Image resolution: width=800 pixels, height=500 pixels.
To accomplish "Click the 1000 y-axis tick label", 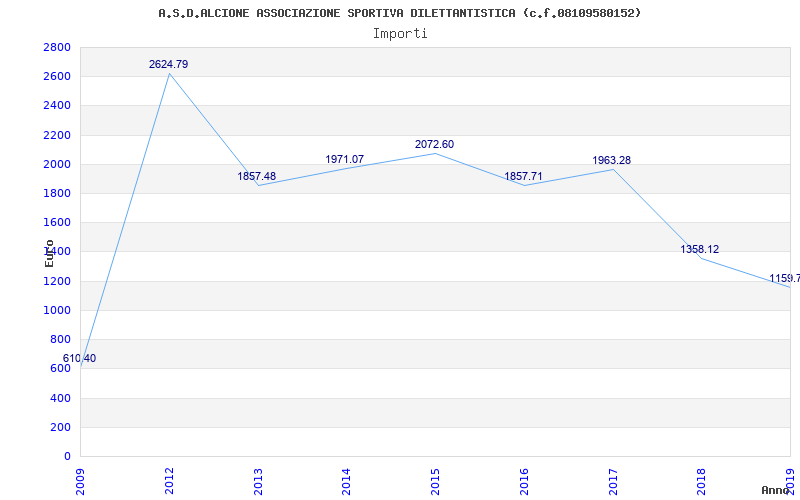I will (57, 310).
